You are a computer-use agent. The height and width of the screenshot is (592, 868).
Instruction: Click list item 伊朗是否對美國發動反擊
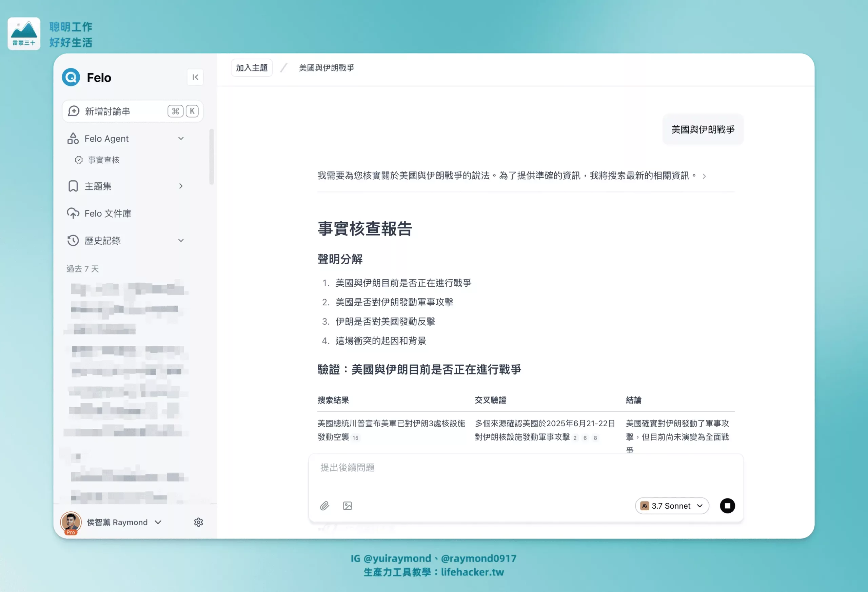pos(386,321)
